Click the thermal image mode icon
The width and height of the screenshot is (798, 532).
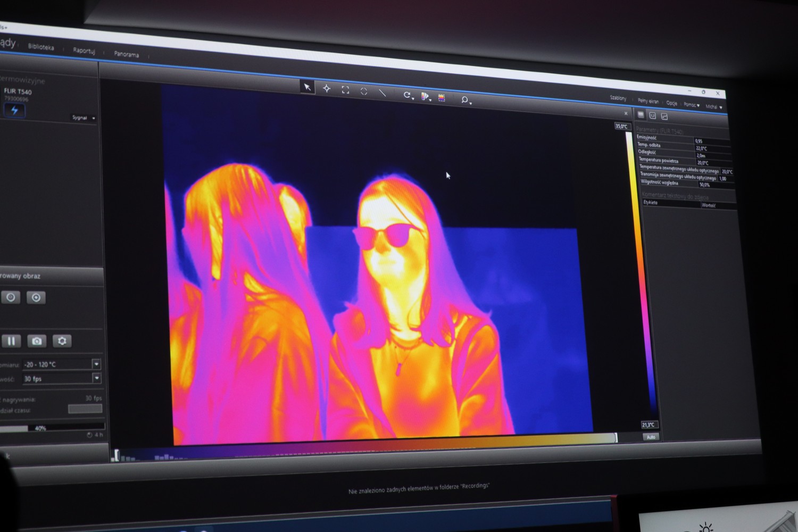coord(442,97)
